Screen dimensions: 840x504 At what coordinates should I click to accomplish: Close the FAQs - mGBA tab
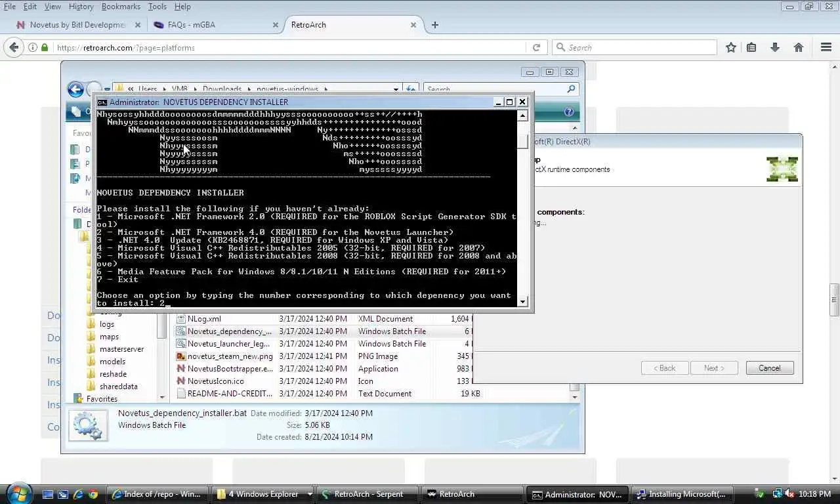click(x=275, y=25)
